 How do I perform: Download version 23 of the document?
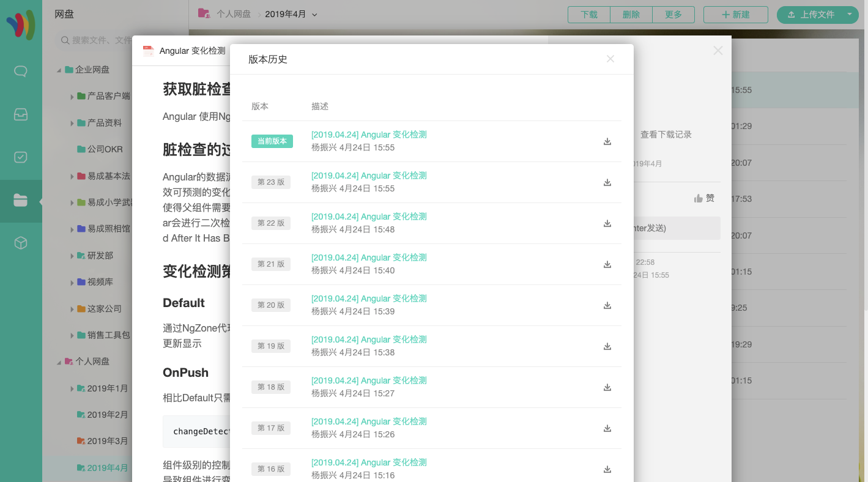[607, 182]
